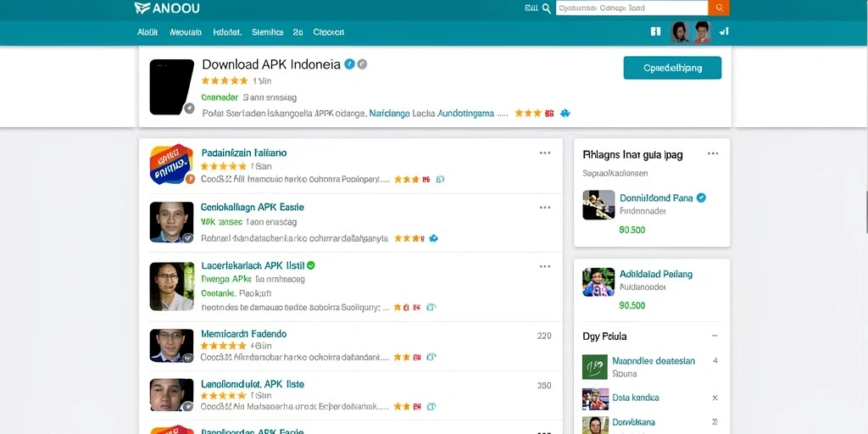Open Lenofiondulet. APK Ilste avatar
This screenshot has width=868, height=434.
click(x=171, y=395)
